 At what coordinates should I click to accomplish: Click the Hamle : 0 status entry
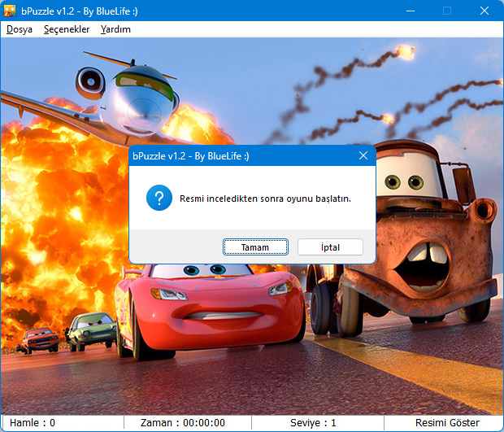tap(33, 423)
